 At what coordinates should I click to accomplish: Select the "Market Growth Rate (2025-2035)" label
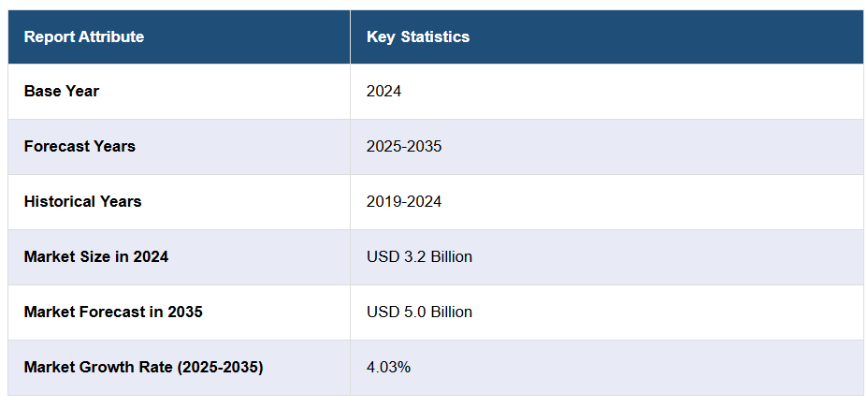click(143, 367)
